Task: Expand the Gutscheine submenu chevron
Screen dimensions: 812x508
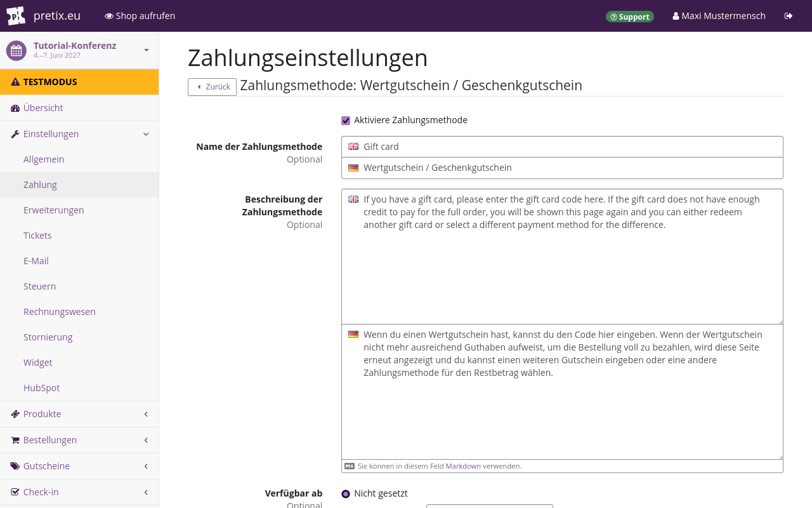Action: (146, 466)
